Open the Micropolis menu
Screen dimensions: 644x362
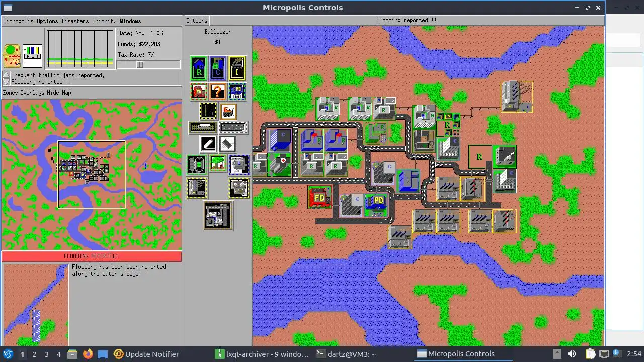[18, 21]
